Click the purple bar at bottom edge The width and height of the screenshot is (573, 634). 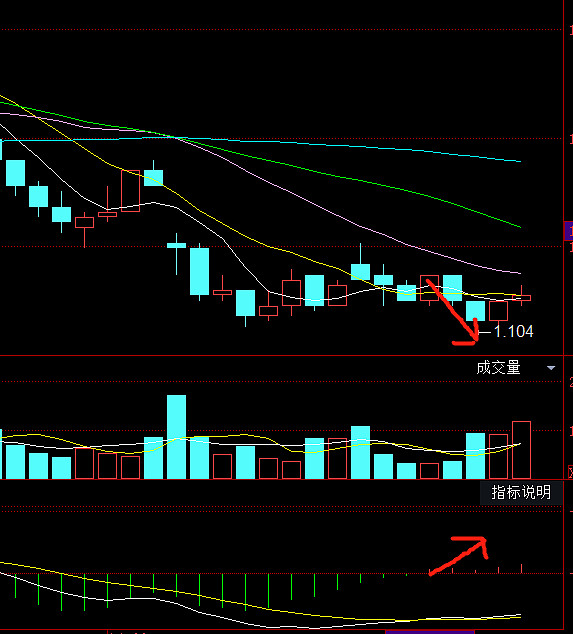coord(429,632)
